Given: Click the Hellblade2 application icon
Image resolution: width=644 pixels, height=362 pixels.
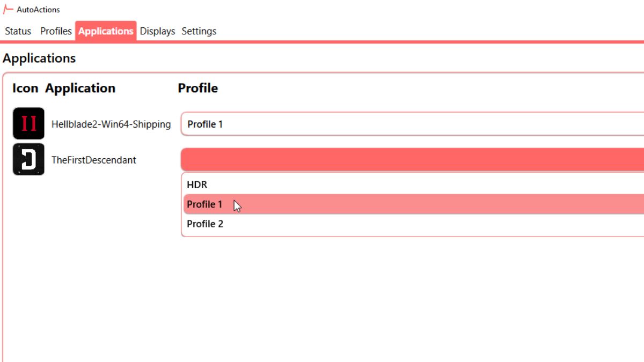Looking at the screenshot, I should 28,123.
